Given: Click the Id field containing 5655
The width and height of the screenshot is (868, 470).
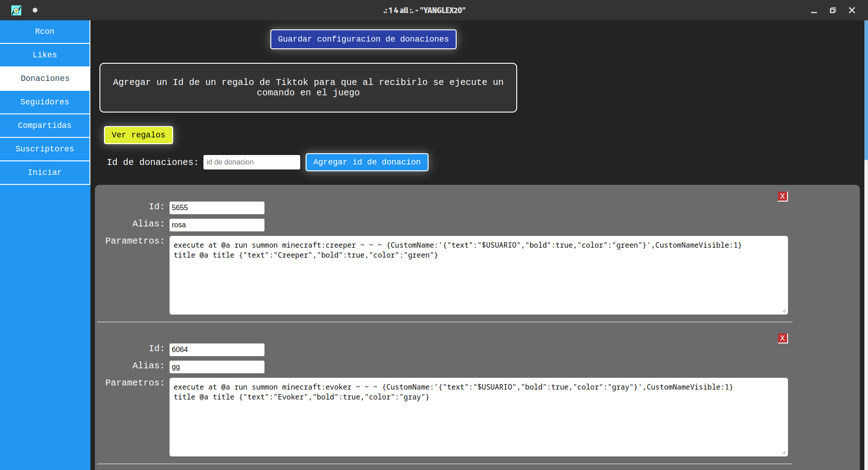Looking at the screenshot, I should 217,208.
